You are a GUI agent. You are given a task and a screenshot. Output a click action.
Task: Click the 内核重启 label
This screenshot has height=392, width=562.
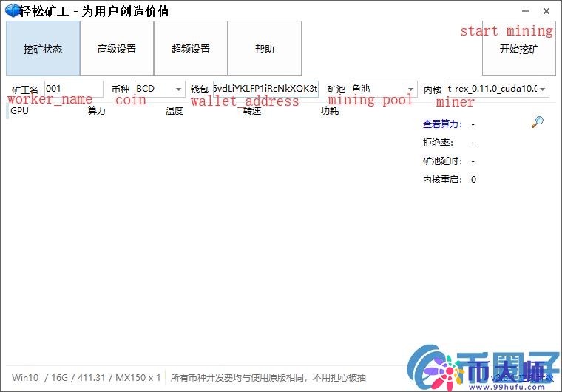443,179
